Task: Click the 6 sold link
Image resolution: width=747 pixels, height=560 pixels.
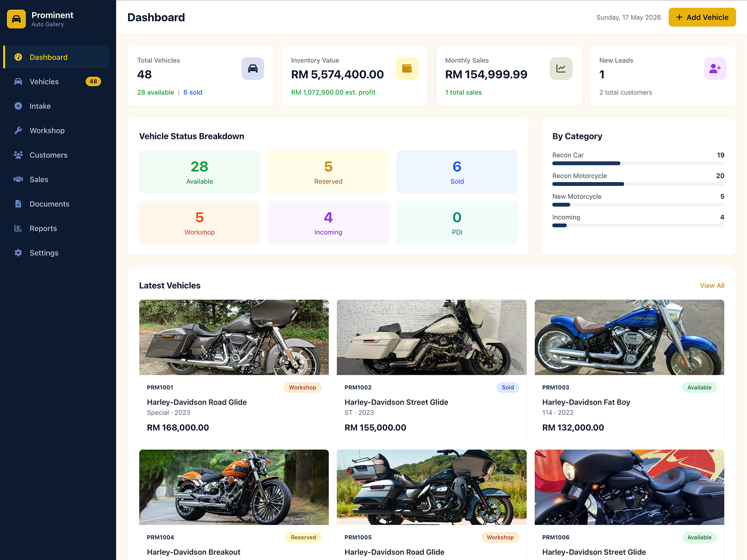Action: tap(193, 92)
